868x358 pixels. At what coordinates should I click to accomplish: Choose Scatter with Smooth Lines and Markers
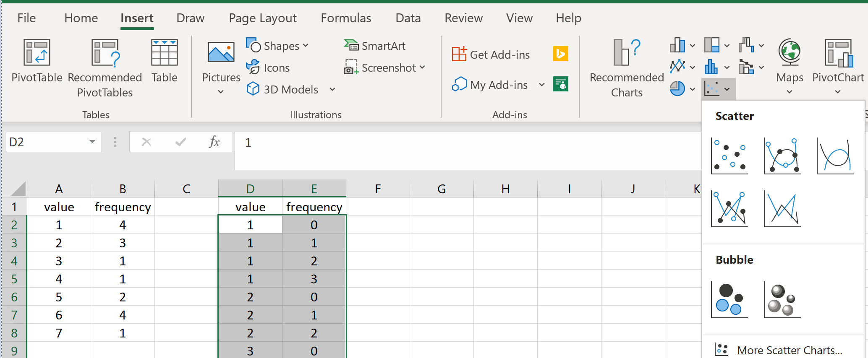click(782, 156)
